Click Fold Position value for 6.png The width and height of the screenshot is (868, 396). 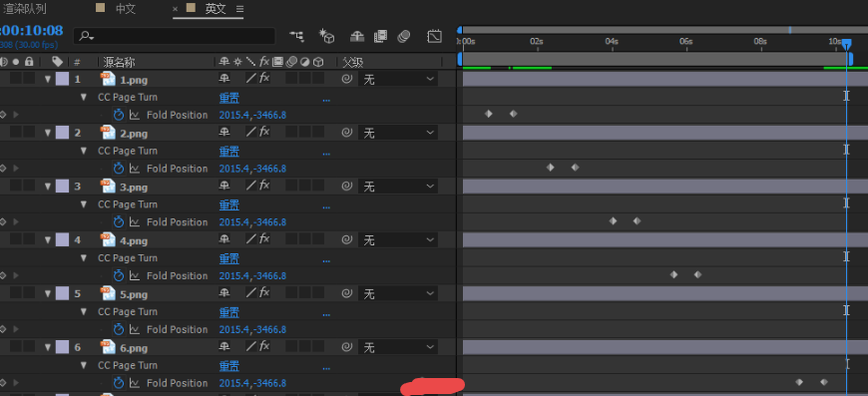click(252, 383)
